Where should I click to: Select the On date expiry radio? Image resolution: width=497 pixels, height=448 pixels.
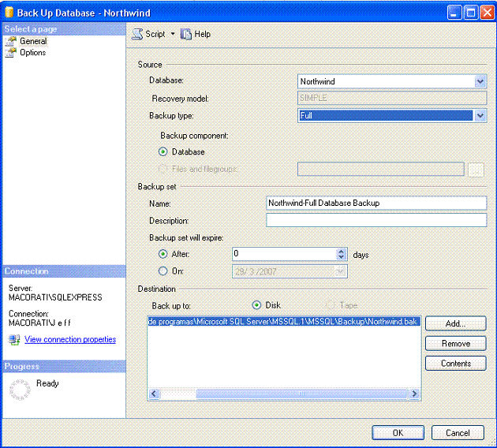tap(163, 271)
